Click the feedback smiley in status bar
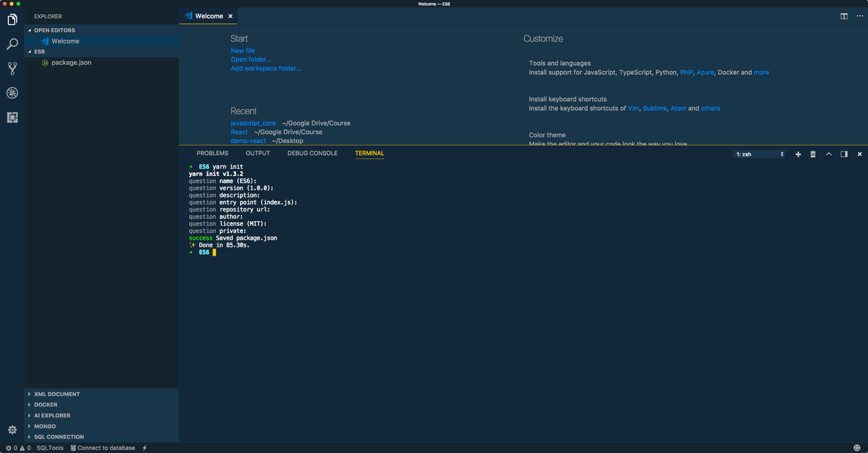The image size is (868, 453). click(x=857, y=448)
